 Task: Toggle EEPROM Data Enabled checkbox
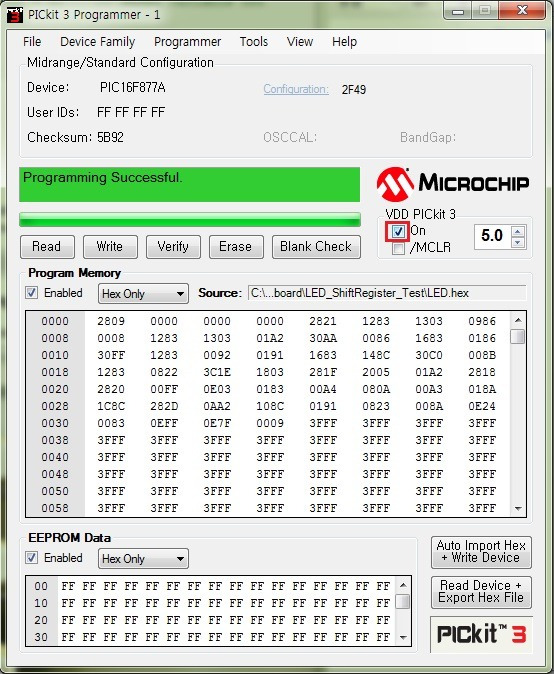tap(31, 558)
